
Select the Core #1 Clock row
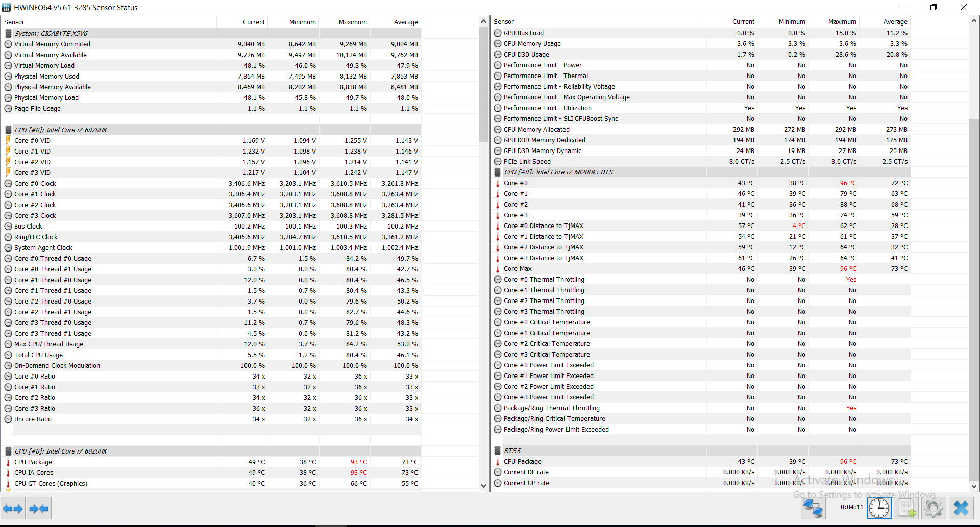(x=211, y=194)
